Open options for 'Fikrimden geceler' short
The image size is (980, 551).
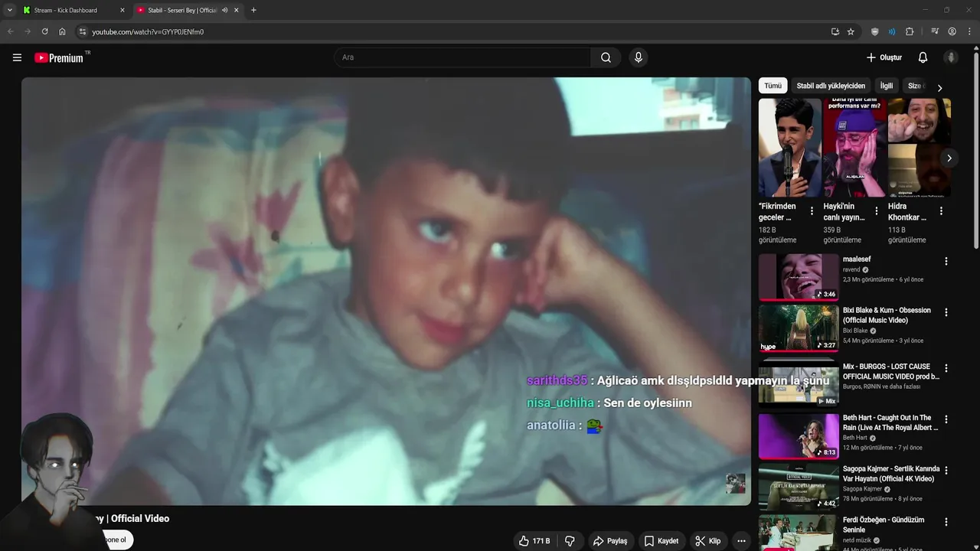click(x=812, y=210)
